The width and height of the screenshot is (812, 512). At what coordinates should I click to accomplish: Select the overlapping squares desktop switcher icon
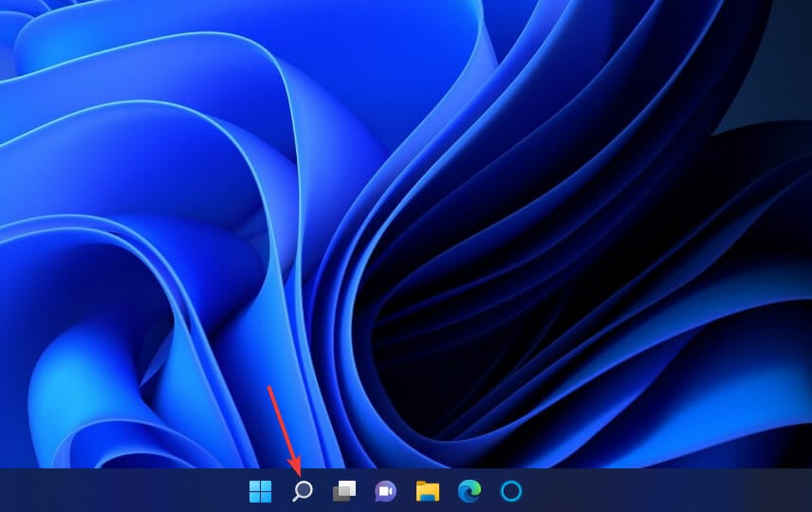[343, 491]
